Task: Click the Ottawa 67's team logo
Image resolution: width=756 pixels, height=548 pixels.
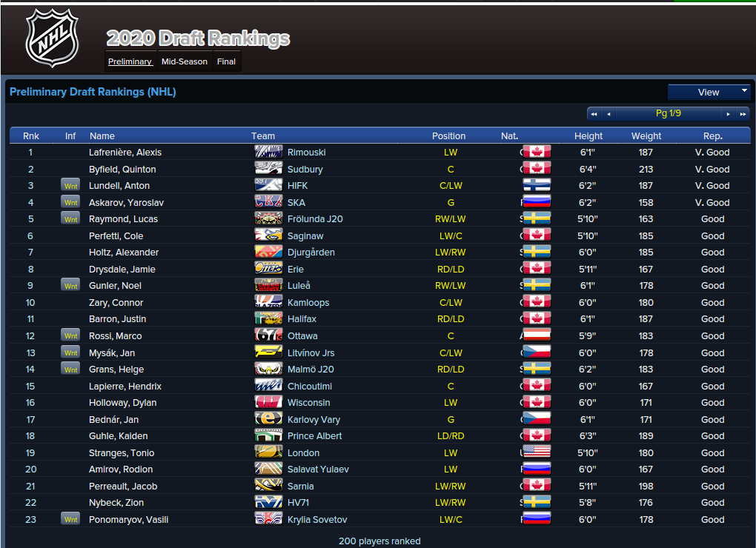Action: tap(268, 335)
